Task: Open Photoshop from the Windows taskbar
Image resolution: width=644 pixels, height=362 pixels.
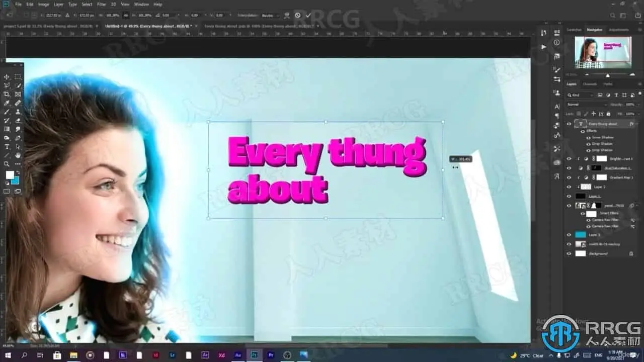Action: (254, 355)
